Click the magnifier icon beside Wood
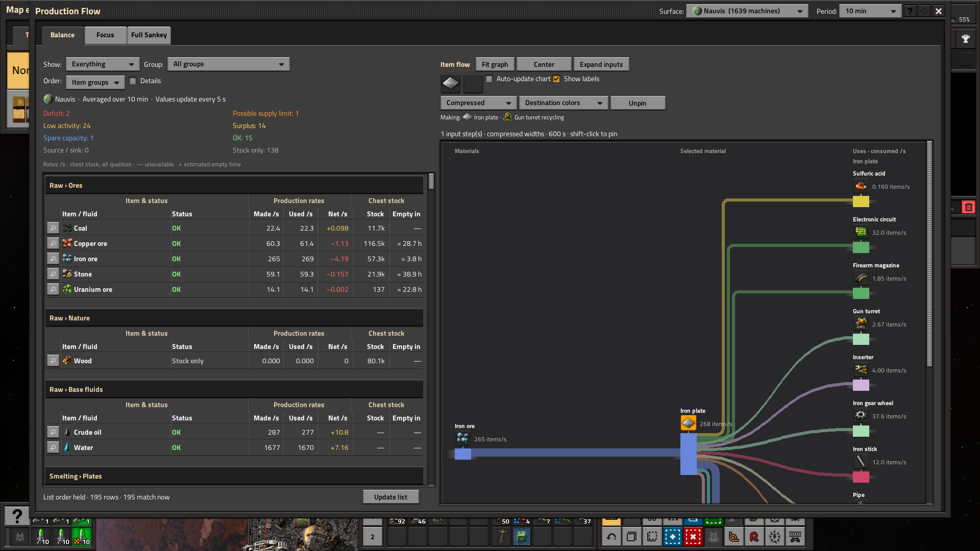Image resolution: width=980 pixels, height=551 pixels. point(53,361)
